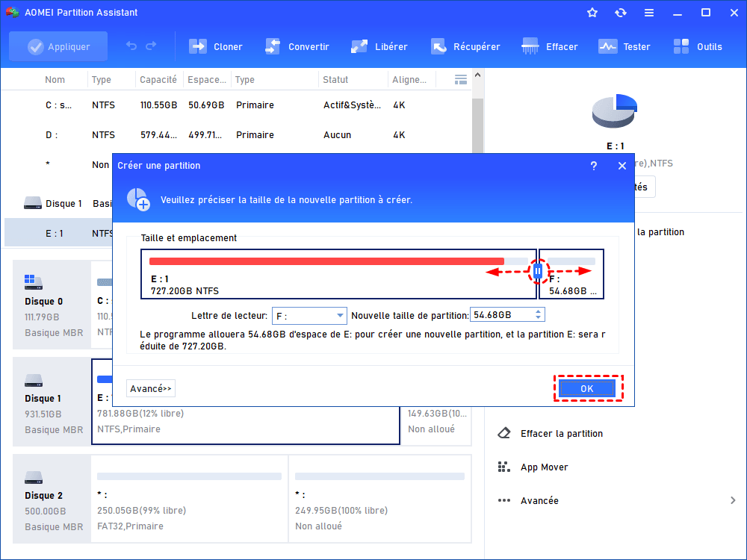The height and width of the screenshot is (560, 747).
Task: Click the Avancée three-dots icon
Action: click(x=504, y=500)
